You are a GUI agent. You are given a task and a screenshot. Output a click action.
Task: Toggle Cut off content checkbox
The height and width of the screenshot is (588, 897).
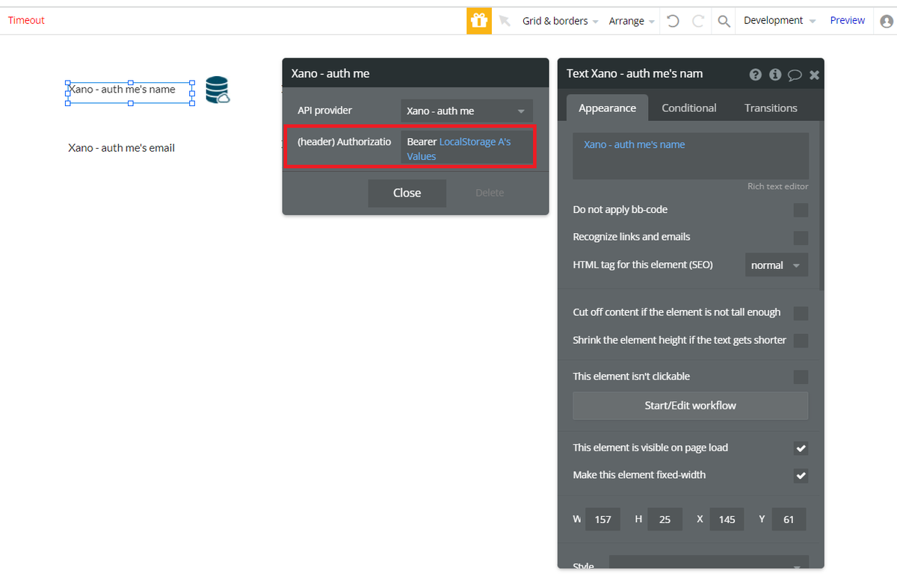pos(801,313)
